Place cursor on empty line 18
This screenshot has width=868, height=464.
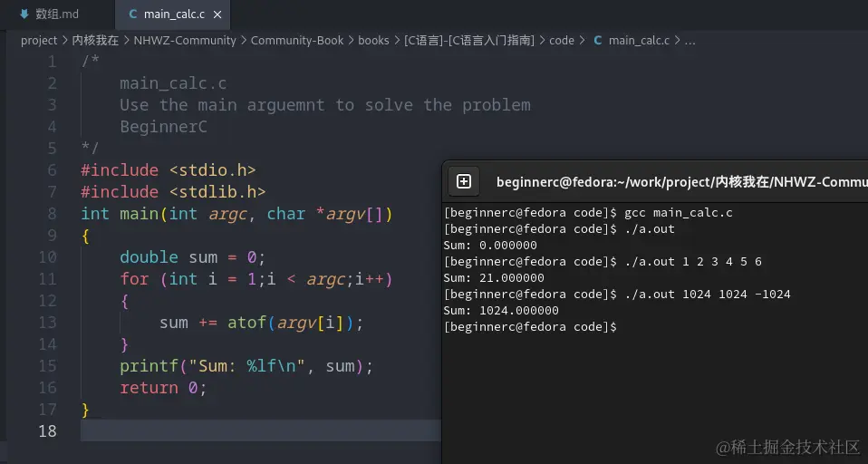(x=261, y=430)
